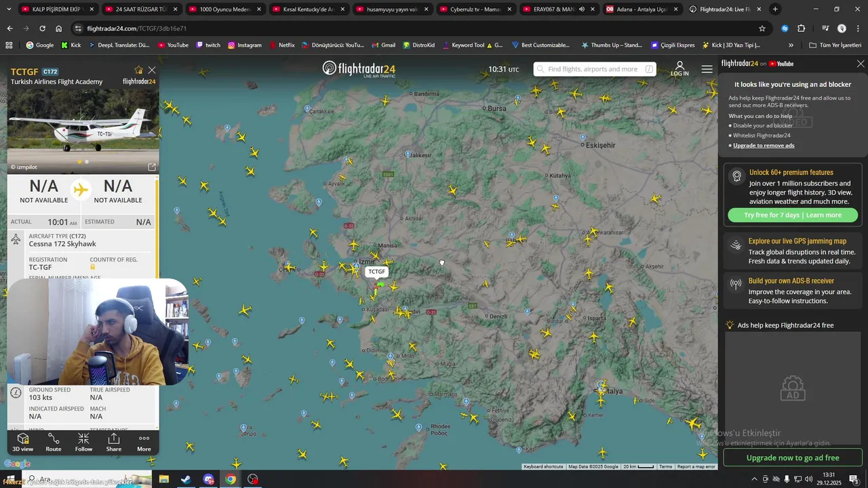Open File Explorer from taskbar
This screenshot has width=868, height=488.
(x=164, y=479)
